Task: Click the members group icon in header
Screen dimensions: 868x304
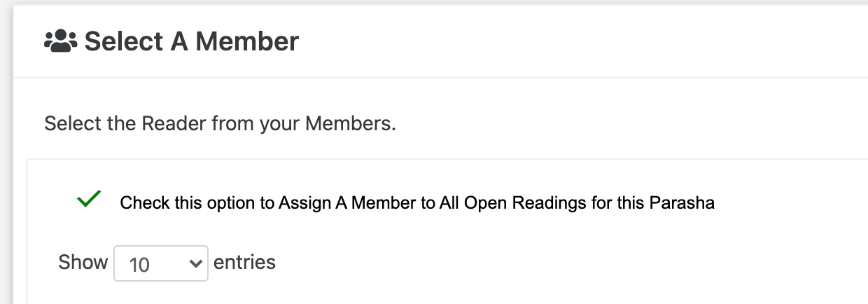Action: pyautogui.click(x=60, y=42)
